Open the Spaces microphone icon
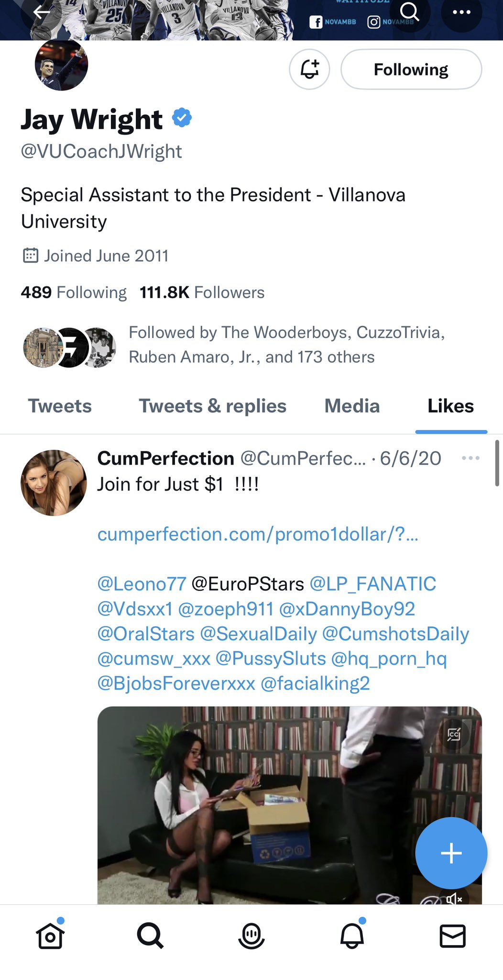503x980 pixels. click(x=251, y=935)
